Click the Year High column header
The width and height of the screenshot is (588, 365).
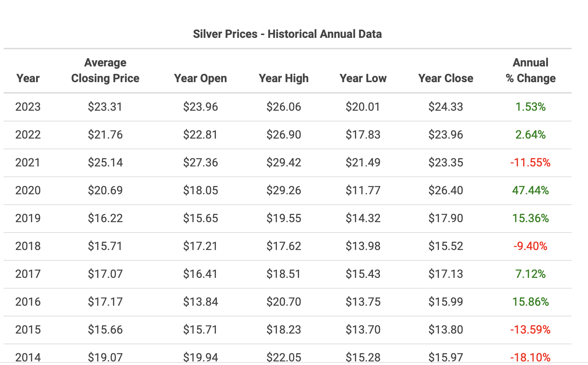[x=284, y=78]
